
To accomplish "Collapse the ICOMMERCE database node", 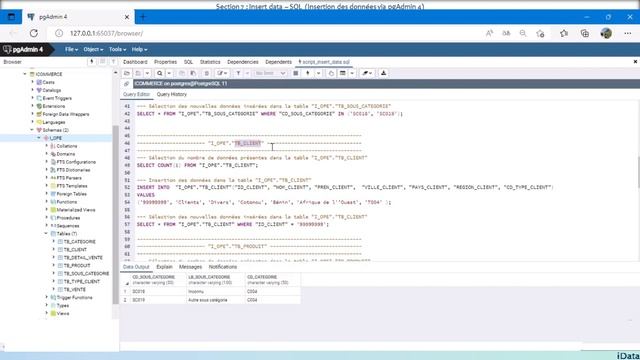I will [25, 74].
